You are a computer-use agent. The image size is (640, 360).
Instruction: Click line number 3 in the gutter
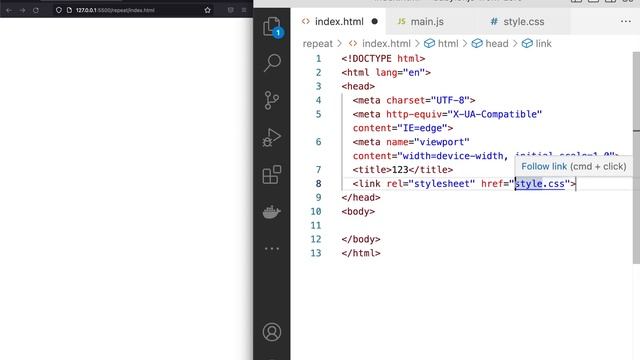[x=318, y=87]
